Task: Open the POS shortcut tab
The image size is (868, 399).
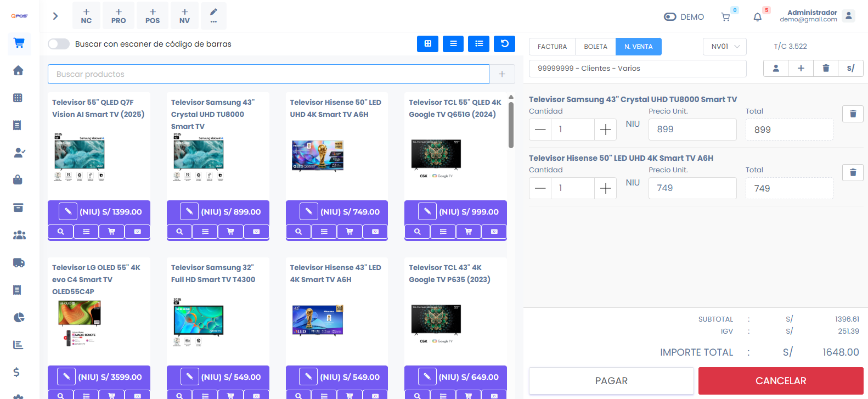Action: pos(153,15)
